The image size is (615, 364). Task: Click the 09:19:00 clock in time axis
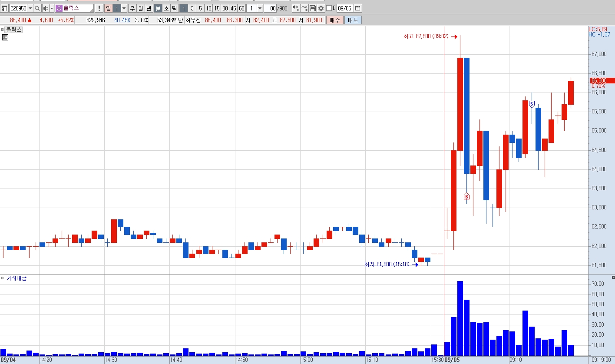[x=601, y=360]
